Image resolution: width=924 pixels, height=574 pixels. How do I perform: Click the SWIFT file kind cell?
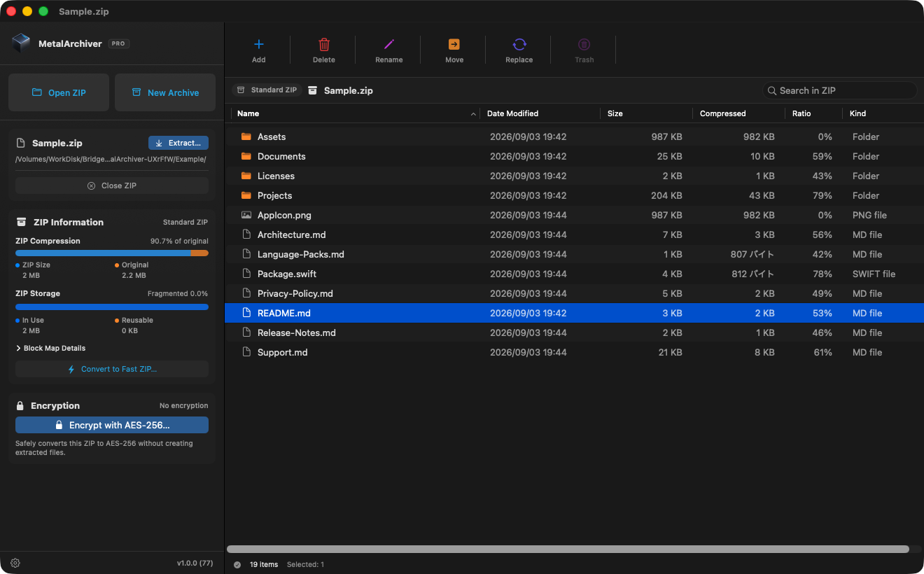[x=874, y=274]
